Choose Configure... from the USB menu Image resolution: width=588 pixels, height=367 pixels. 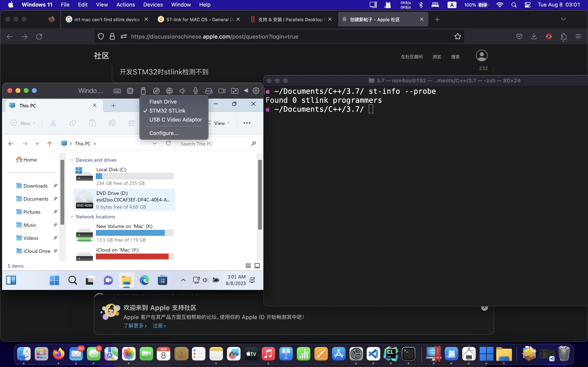coord(164,133)
